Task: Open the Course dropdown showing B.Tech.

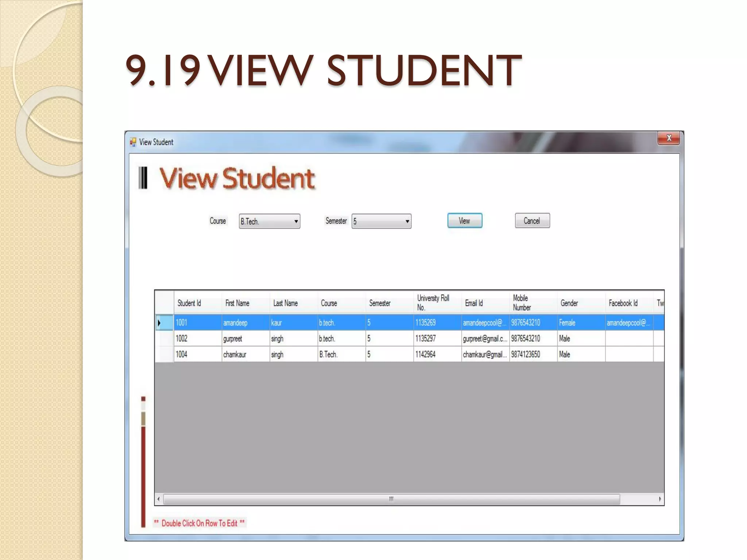Action: tap(270, 221)
